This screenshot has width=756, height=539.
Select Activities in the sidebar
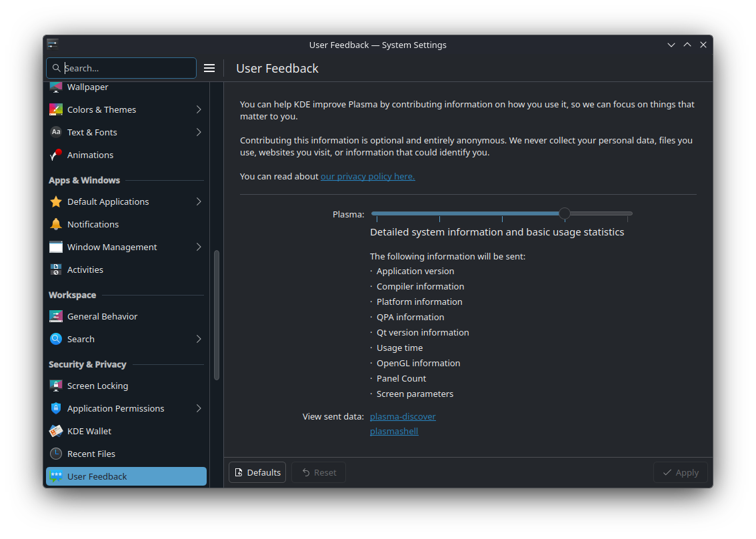[x=85, y=269]
